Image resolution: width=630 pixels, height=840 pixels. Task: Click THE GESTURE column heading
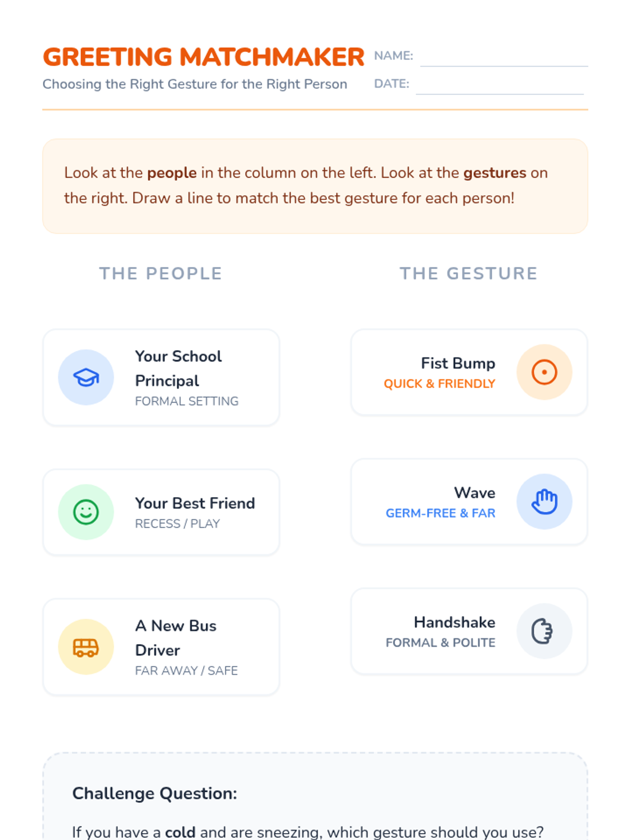coord(469,273)
